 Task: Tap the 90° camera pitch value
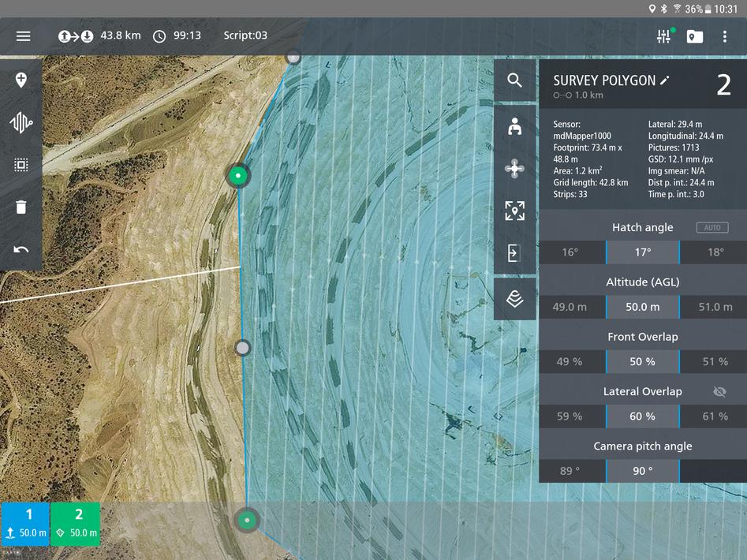pos(643,471)
